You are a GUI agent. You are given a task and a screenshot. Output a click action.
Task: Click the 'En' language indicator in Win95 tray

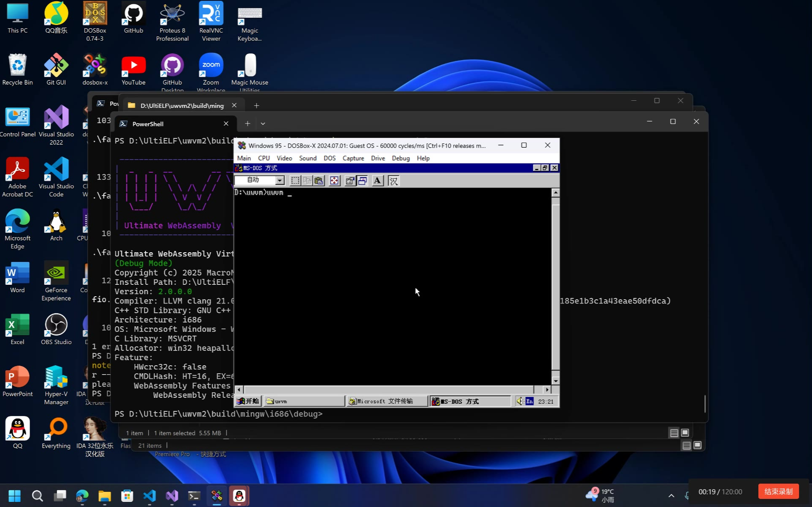coord(529,401)
